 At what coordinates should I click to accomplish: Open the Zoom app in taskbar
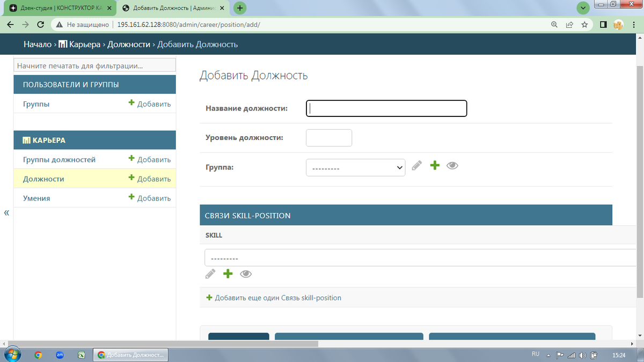point(60,355)
